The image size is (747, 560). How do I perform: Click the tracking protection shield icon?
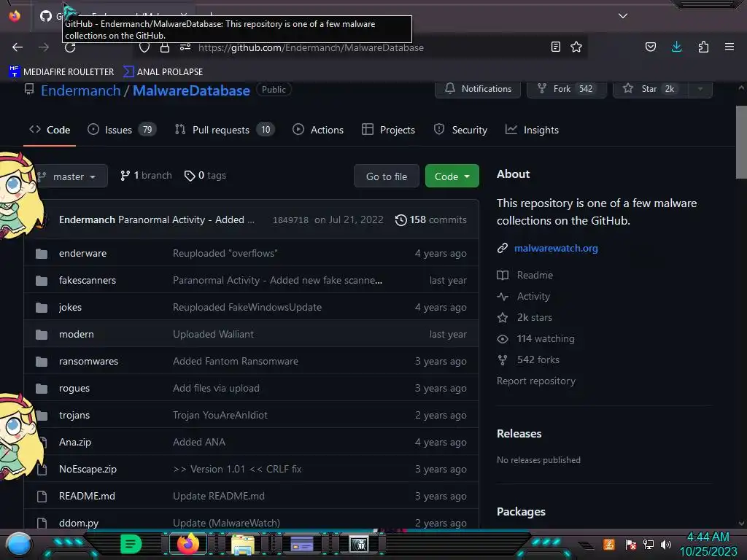[144, 47]
